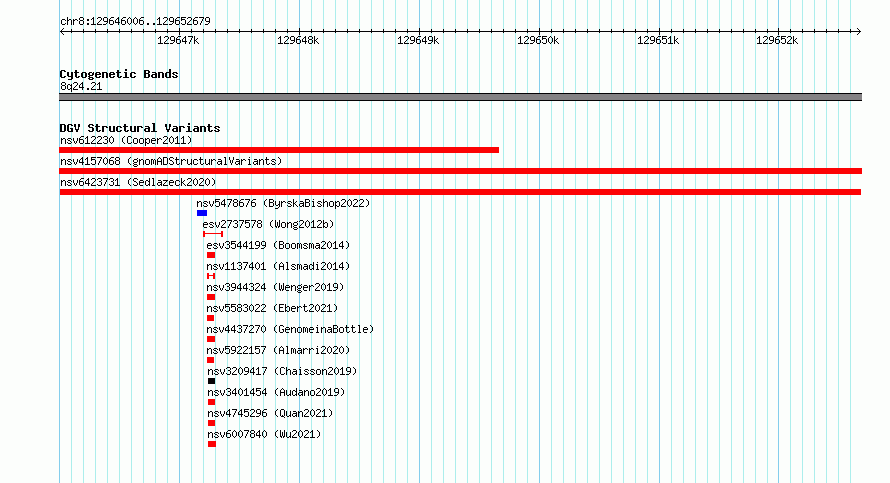
Task: Open nsv6423731 (Sedlazeck2020) label
Action: (x=138, y=182)
